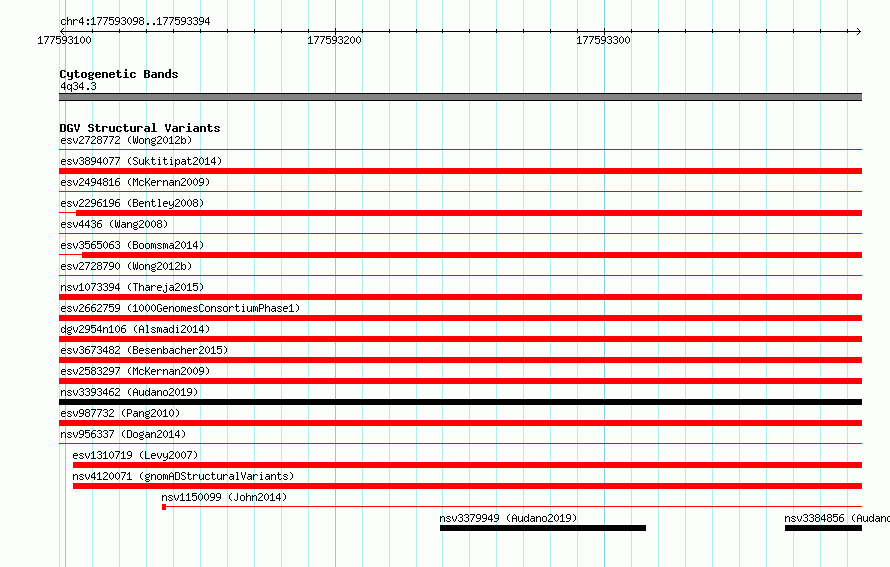Click the thick red nsv4120071 variant bar
The image size is (890, 567).
(x=468, y=486)
